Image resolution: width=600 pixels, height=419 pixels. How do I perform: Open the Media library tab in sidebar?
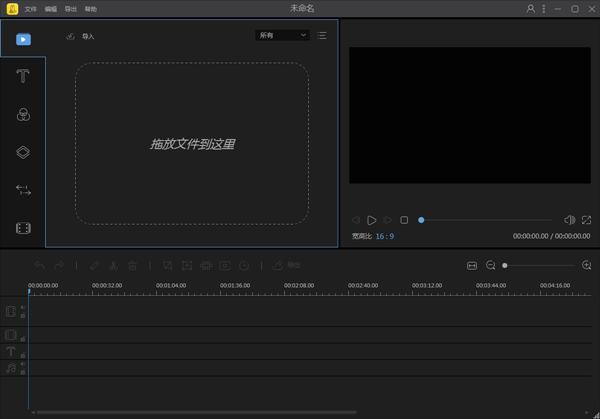(23, 39)
